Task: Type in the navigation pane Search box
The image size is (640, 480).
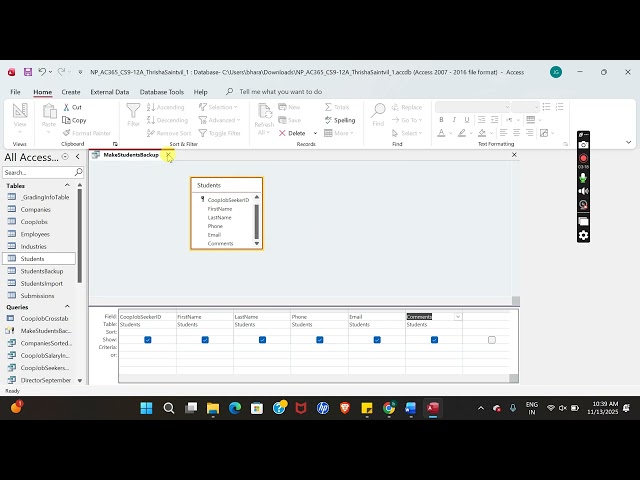Action: pos(38,173)
